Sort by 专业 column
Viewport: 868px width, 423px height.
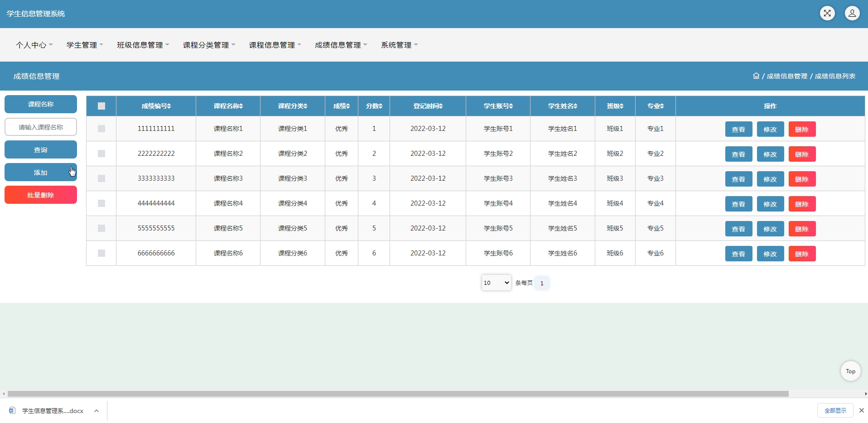click(656, 106)
